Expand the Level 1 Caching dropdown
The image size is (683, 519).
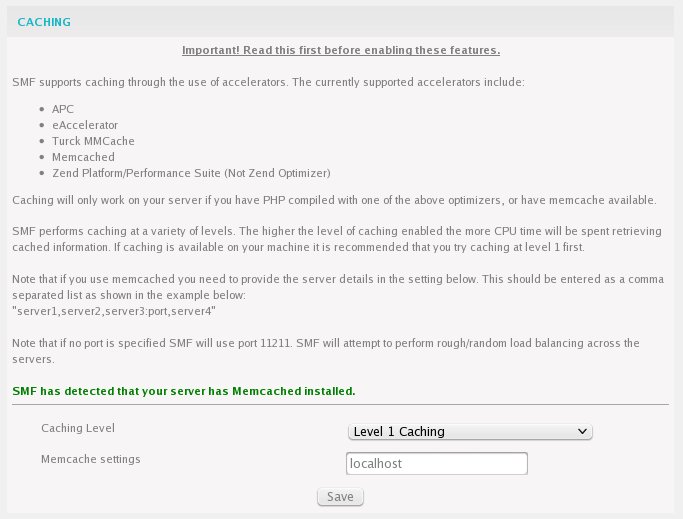(470, 431)
